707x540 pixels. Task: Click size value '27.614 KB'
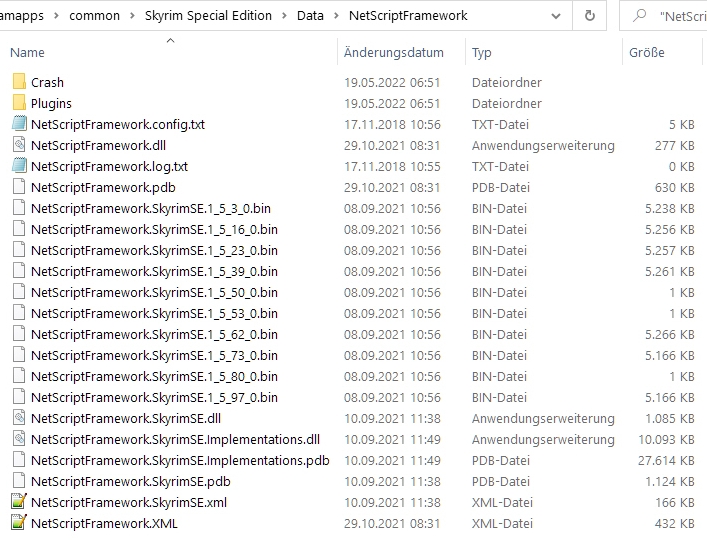click(666, 460)
